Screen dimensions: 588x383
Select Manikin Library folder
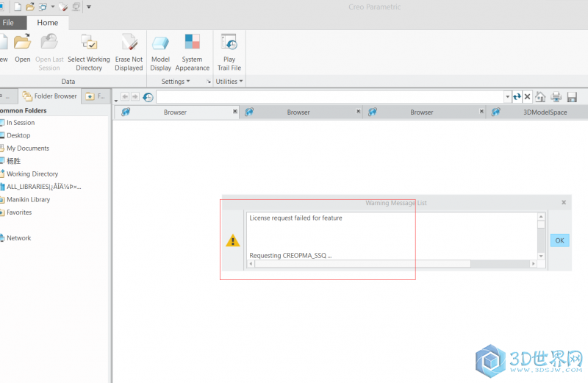tap(28, 199)
